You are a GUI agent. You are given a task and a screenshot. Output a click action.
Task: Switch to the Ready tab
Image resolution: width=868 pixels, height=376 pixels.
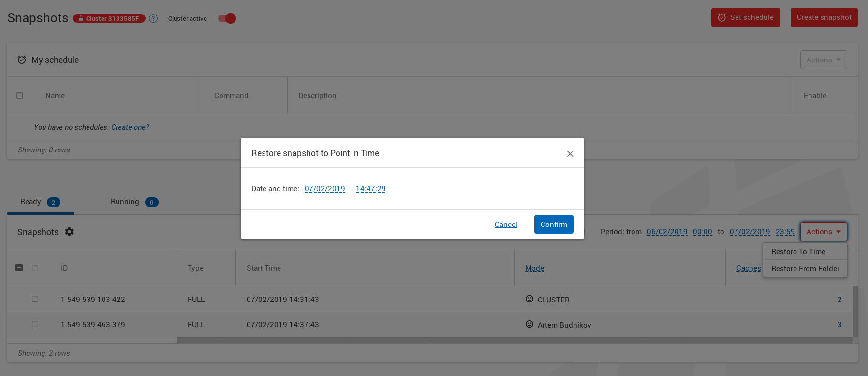(40, 202)
